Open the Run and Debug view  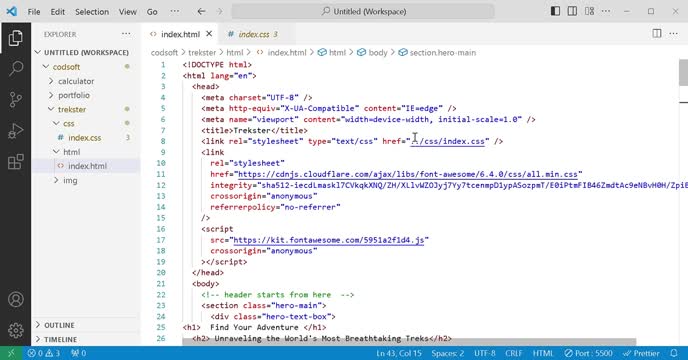(x=16, y=131)
